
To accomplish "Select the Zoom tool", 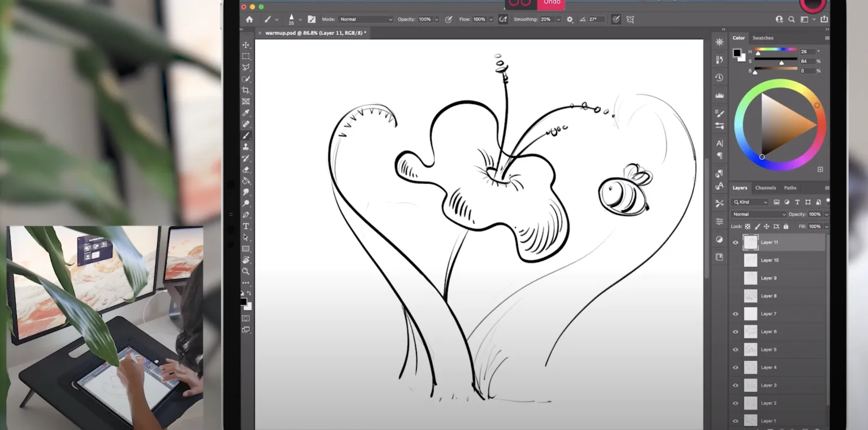I will click(x=246, y=271).
